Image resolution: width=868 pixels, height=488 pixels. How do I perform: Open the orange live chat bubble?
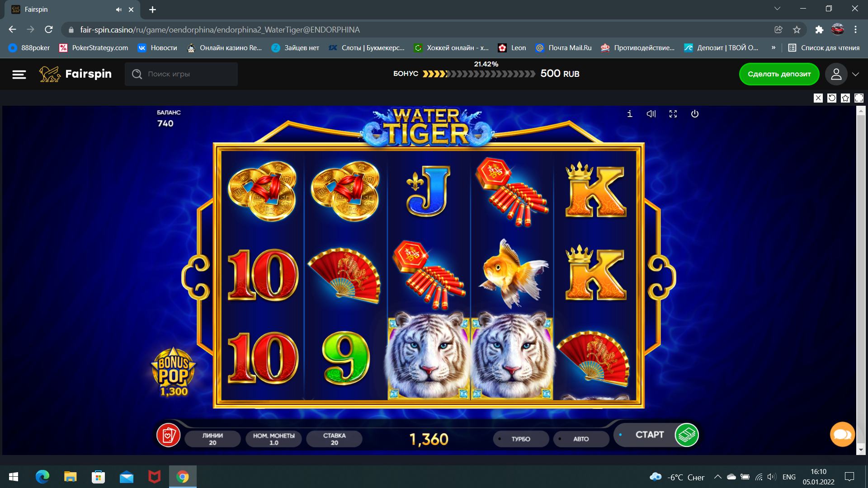pyautogui.click(x=842, y=434)
